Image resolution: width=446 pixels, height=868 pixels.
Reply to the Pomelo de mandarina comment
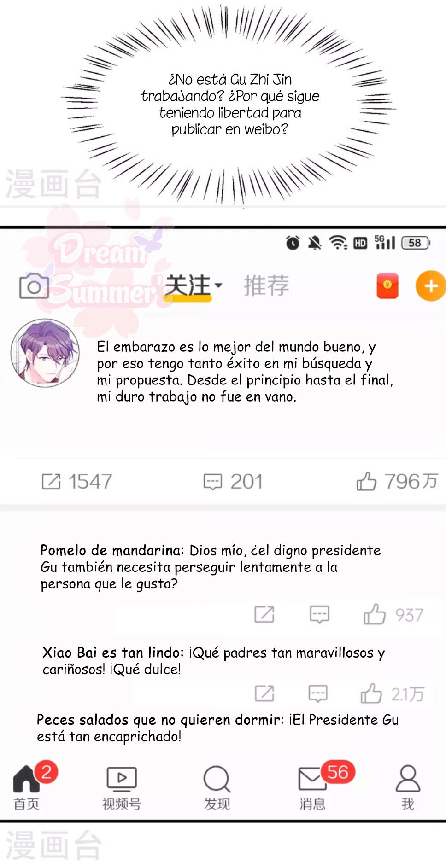click(319, 614)
